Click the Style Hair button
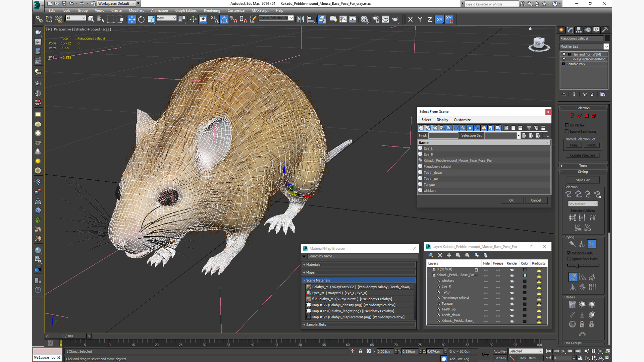 tap(583, 180)
